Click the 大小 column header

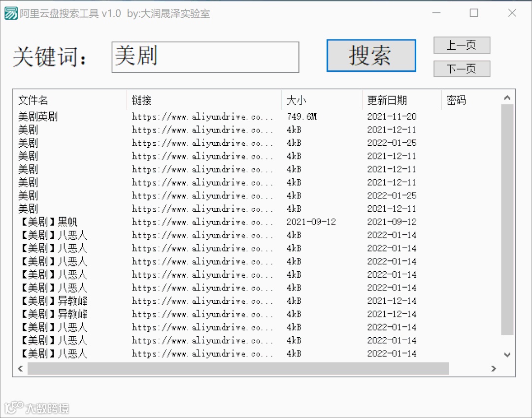[x=322, y=100]
